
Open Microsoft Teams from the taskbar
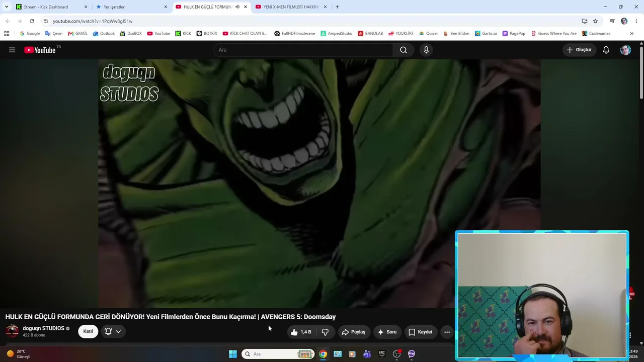click(x=367, y=354)
